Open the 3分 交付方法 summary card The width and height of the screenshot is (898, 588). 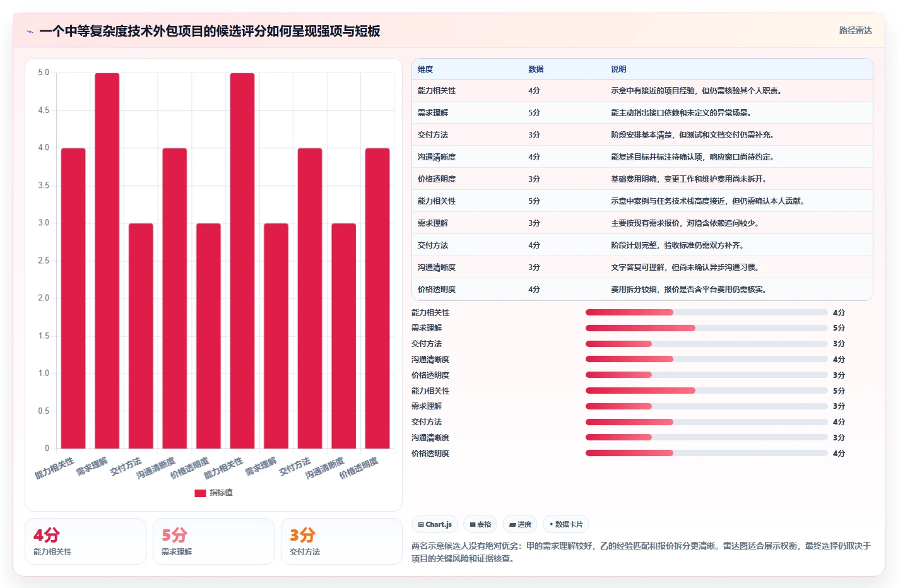[x=341, y=541]
